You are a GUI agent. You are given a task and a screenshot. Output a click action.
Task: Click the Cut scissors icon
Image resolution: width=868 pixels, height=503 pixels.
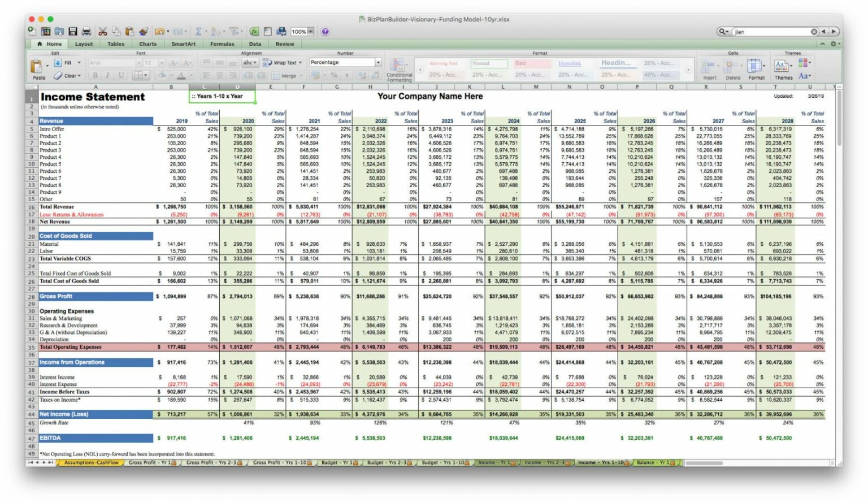pos(102,32)
